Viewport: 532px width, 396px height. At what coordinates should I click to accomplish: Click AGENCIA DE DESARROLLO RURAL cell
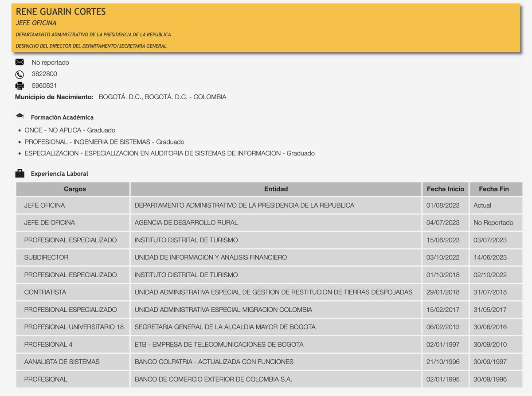[276, 223]
